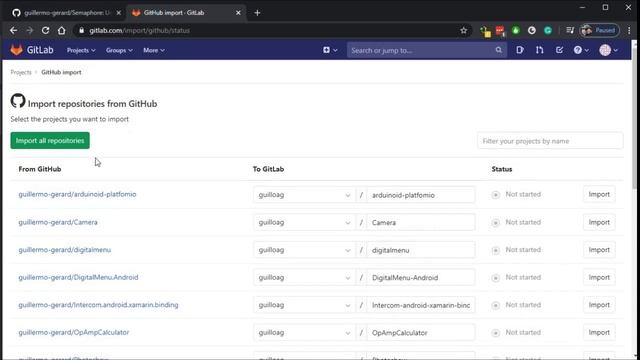Edit the arduinoid-platfomio project name field
The width and height of the screenshot is (640, 360).
click(x=421, y=195)
